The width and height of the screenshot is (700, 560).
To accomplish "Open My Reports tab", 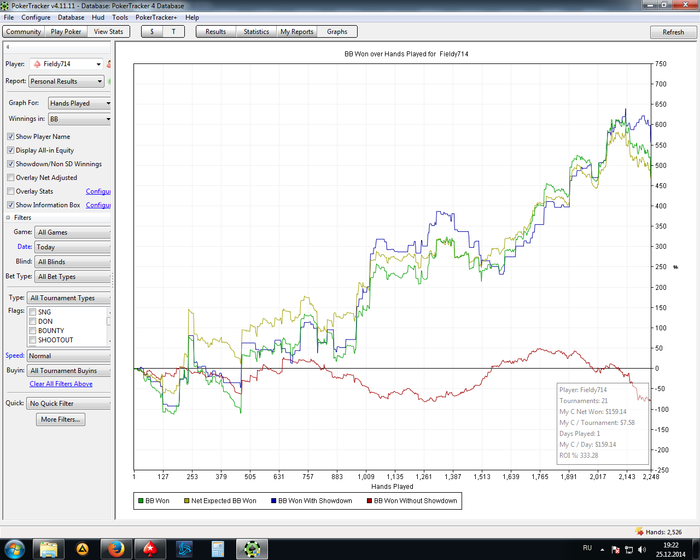I will pos(297,32).
